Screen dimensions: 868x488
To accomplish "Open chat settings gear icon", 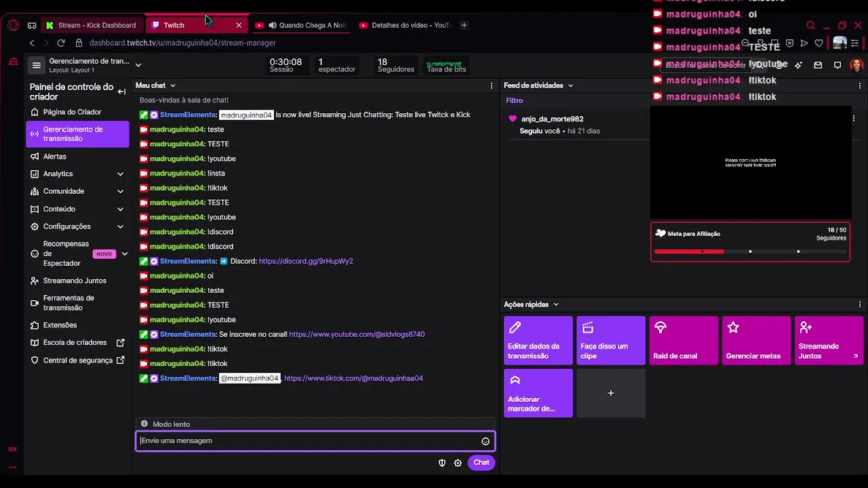I will point(458,463).
